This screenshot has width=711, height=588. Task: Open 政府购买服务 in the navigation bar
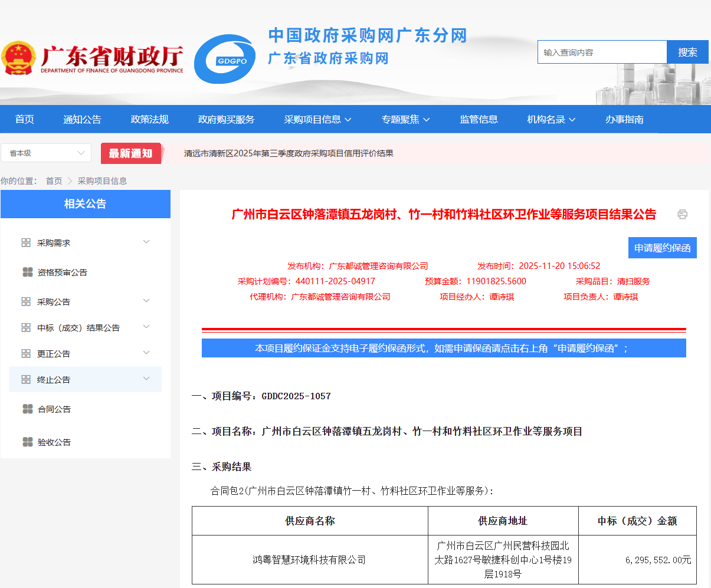[227, 119]
